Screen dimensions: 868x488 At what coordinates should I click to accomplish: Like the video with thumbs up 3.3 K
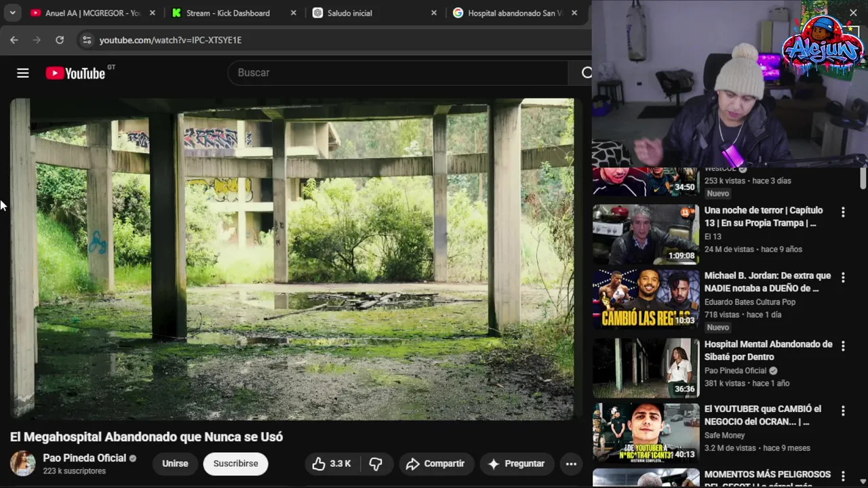(332, 464)
